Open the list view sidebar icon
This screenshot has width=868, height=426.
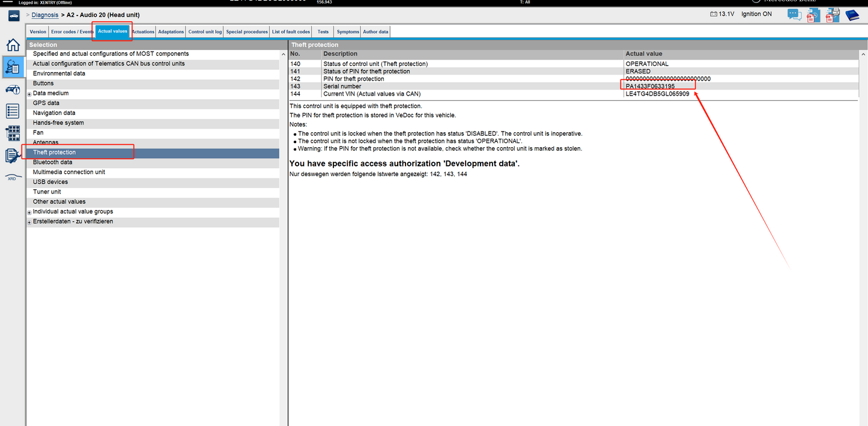tap(13, 111)
